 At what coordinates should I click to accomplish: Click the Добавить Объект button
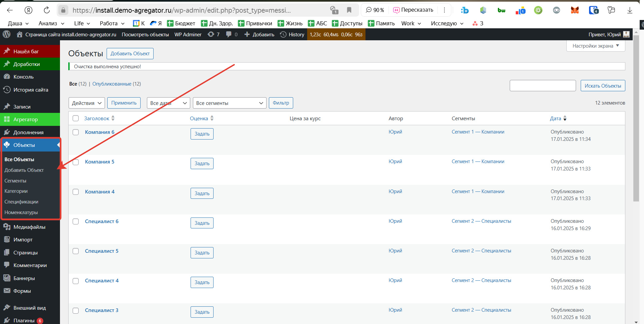click(130, 54)
